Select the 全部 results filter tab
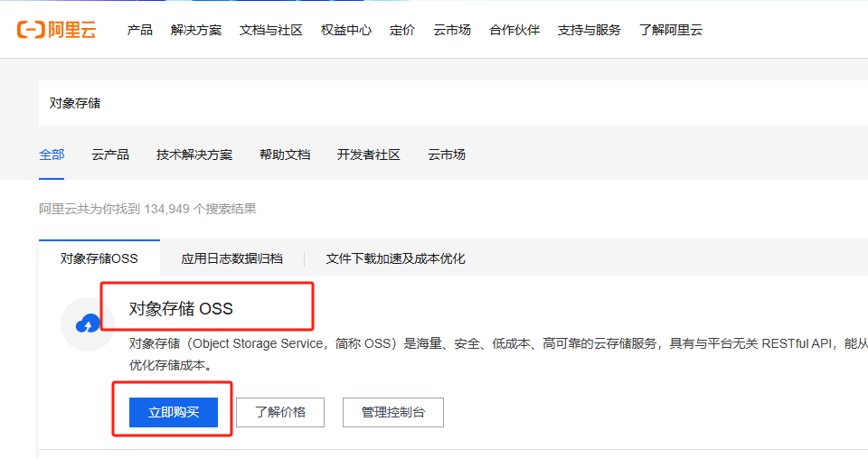 pos(52,155)
